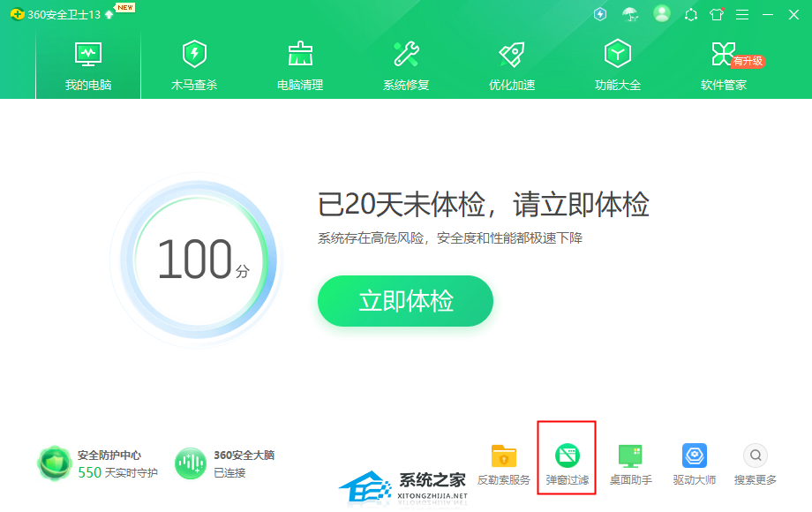Open the user account avatar
The width and height of the screenshot is (812, 512).
[x=661, y=14]
